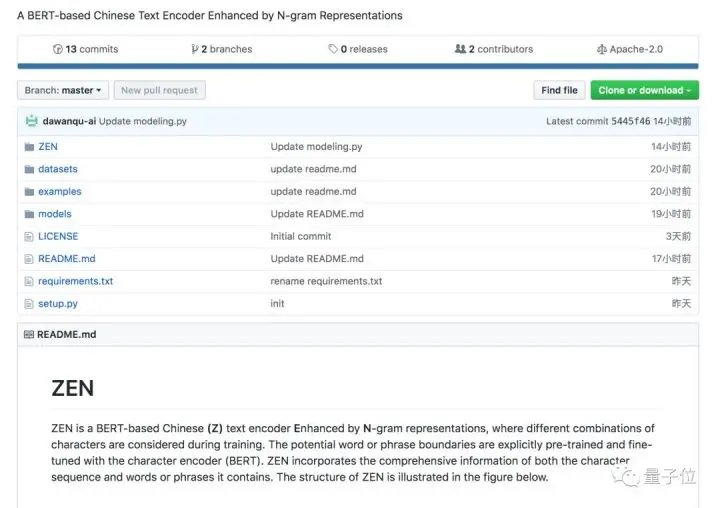Click the releases tag icon
This screenshot has width=720, height=508.
[333, 49]
